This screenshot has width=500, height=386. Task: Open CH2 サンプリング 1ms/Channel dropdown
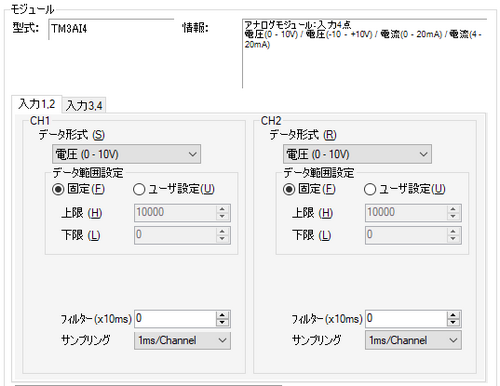pyautogui.click(x=413, y=340)
